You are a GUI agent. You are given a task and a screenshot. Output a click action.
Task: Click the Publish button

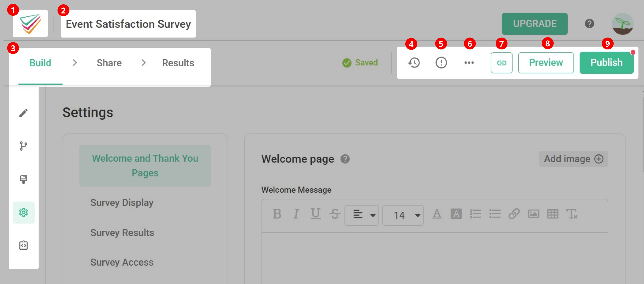coord(606,63)
